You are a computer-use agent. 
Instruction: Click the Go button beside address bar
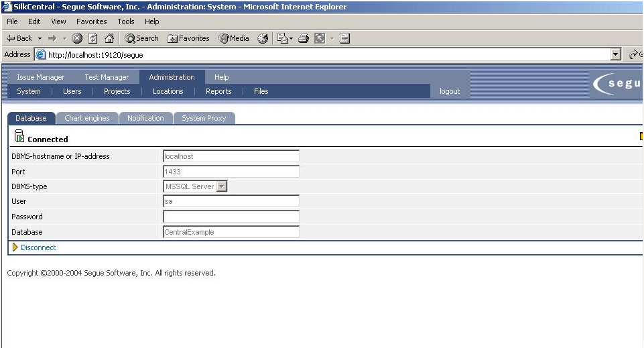pyautogui.click(x=636, y=54)
